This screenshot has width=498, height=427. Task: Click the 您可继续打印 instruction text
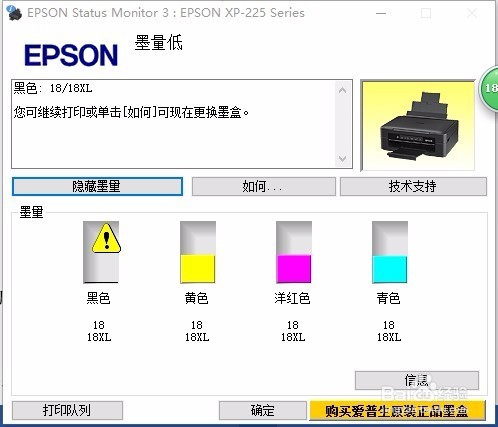point(131,113)
